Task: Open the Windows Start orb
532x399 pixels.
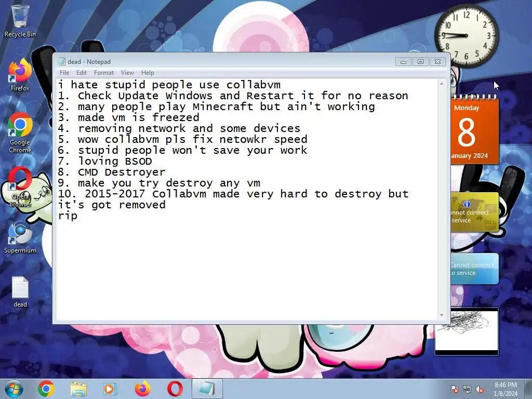Action: 14,389
